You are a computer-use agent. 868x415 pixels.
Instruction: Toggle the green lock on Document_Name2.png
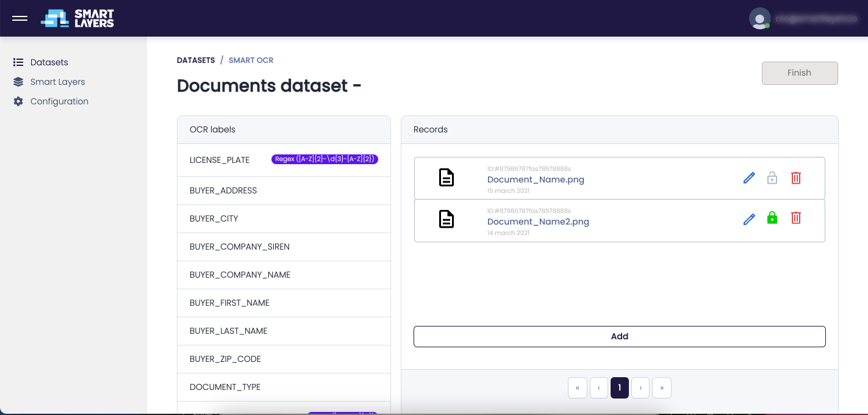click(772, 218)
